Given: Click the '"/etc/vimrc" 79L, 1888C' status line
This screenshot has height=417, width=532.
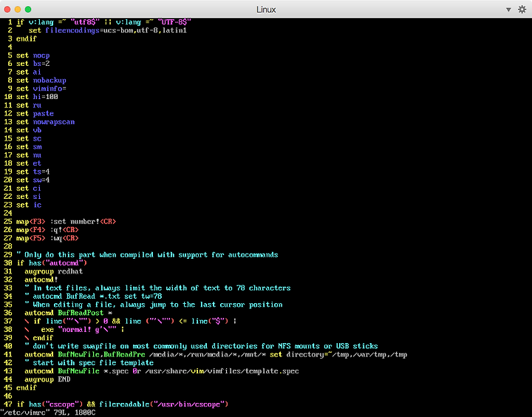Looking at the screenshot, I should pyautogui.click(x=48, y=413).
